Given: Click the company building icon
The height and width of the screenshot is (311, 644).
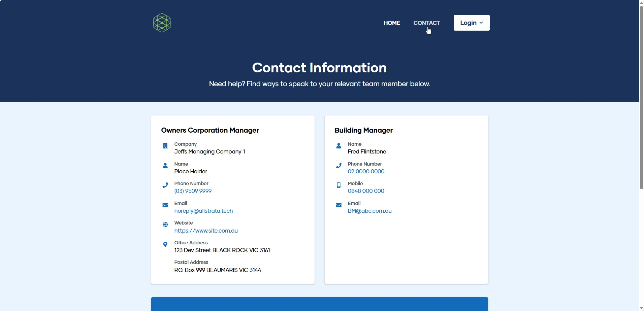Looking at the screenshot, I should 165,146.
